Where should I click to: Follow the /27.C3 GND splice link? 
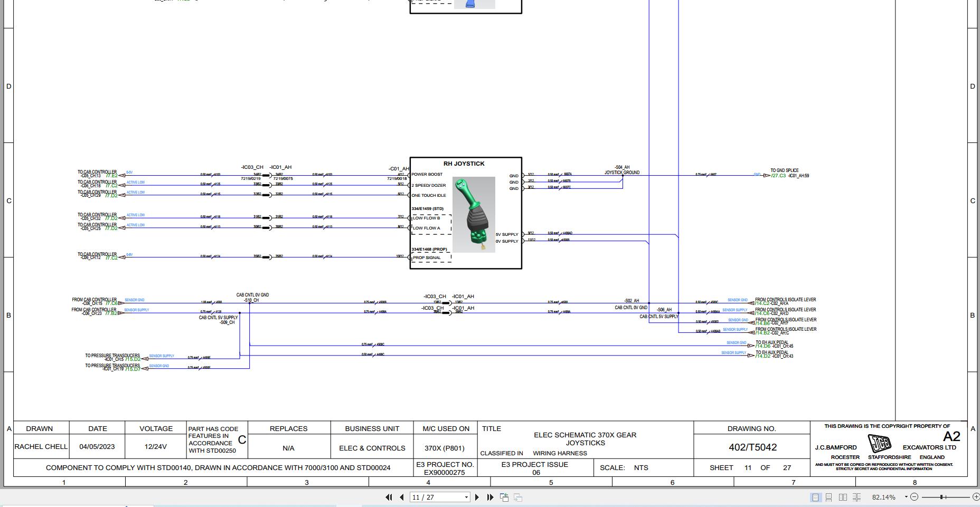pyautogui.click(x=778, y=176)
